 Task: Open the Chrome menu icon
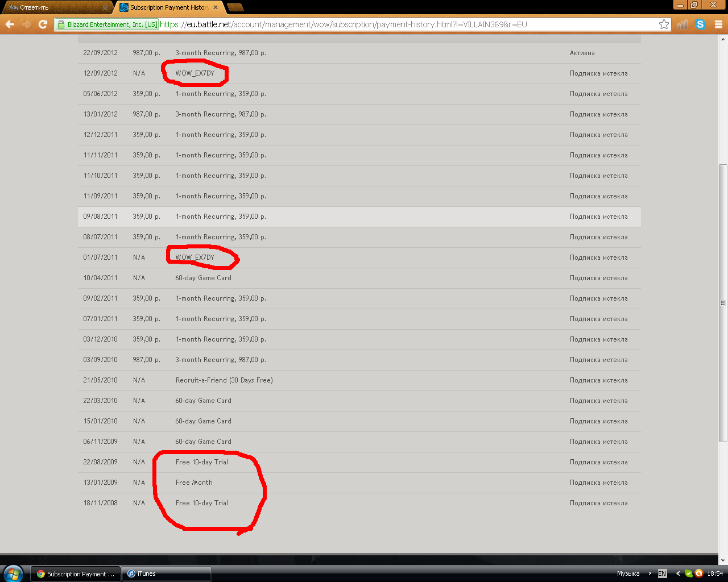[718, 24]
